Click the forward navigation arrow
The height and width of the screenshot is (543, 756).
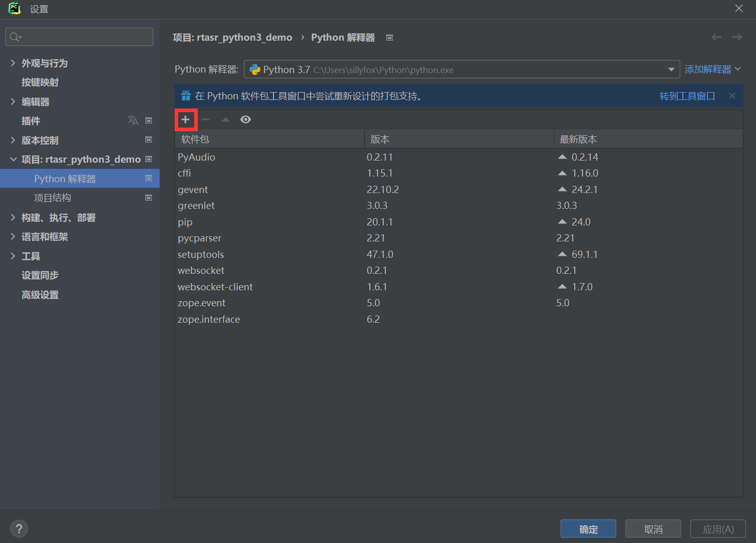click(737, 37)
